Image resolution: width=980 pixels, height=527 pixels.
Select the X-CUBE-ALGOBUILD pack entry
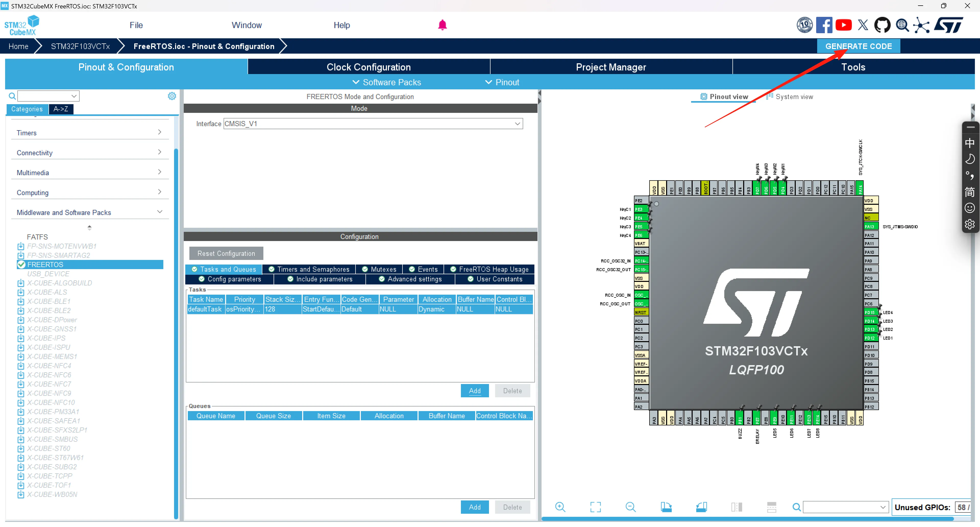point(59,283)
